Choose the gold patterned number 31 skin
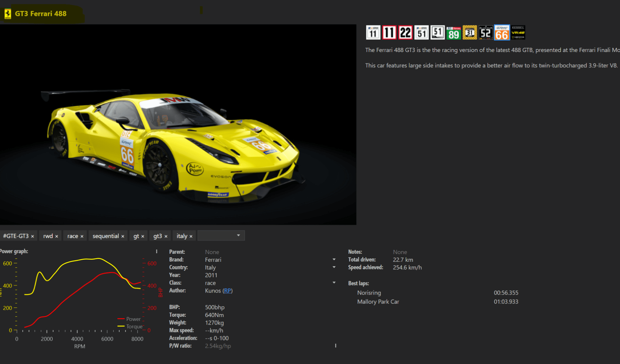Image resolution: width=620 pixels, height=364 pixels. pyautogui.click(x=470, y=33)
